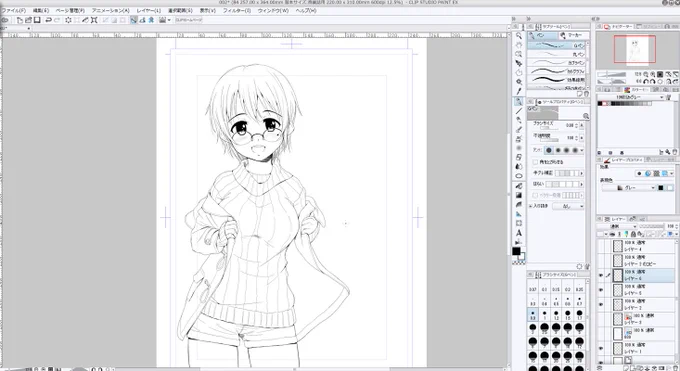Select the Text tool marked A

(x=519, y=233)
